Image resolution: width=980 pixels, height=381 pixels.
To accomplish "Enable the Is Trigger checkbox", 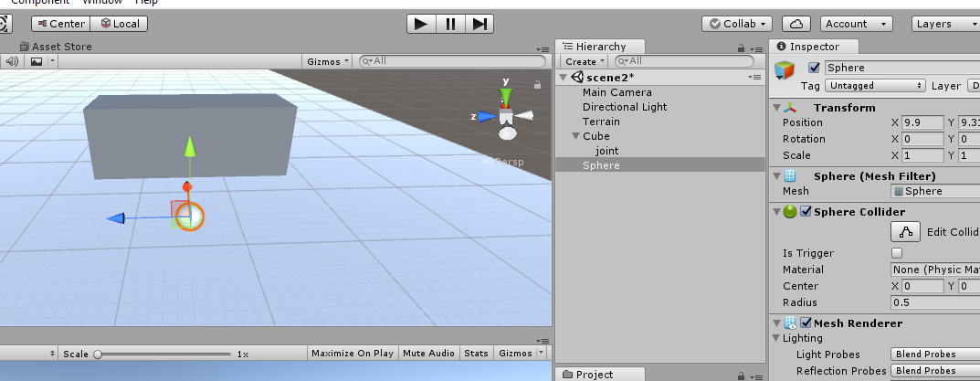I will pyautogui.click(x=896, y=253).
